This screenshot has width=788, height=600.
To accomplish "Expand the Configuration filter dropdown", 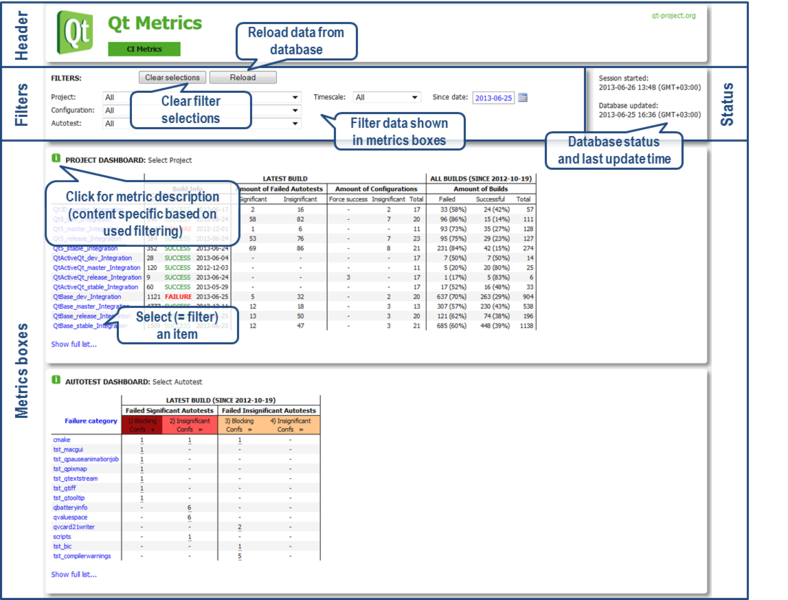I will point(201,111).
